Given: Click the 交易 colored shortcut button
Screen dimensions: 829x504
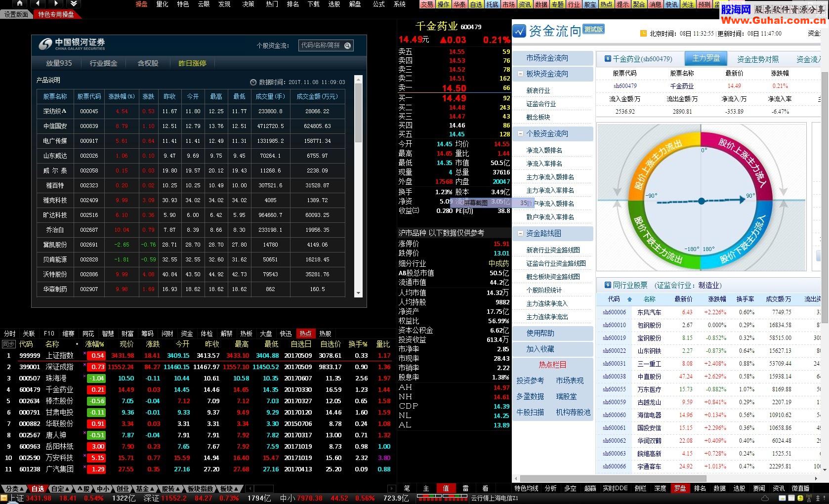Looking at the screenshot, I should [x=427, y=4].
